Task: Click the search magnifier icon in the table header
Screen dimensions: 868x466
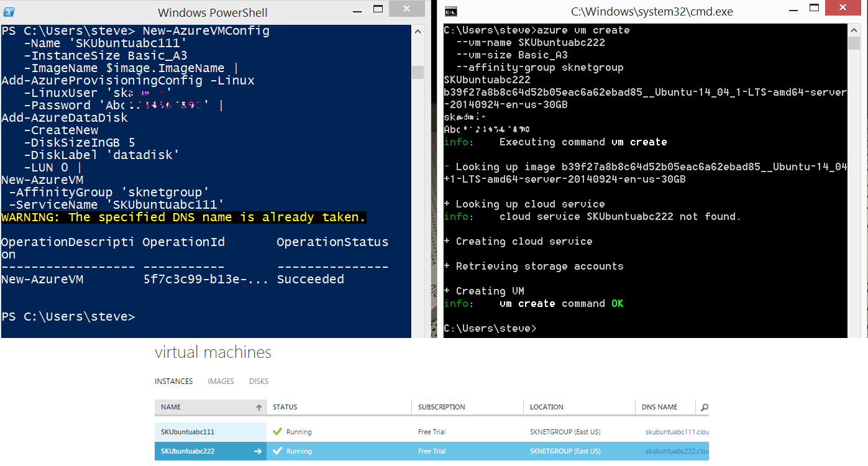Action: (x=704, y=408)
